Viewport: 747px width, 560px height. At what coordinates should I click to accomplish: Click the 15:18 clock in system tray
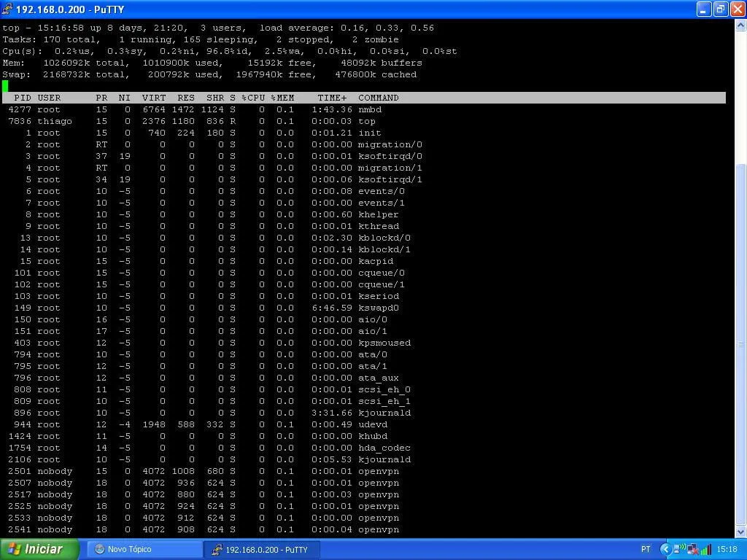click(727, 550)
